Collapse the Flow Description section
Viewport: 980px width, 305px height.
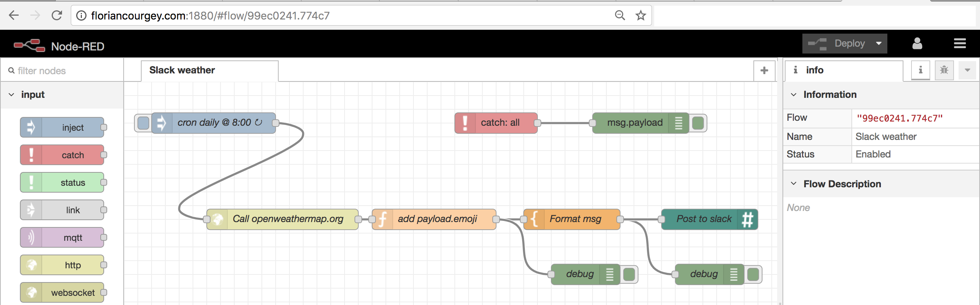(794, 184)
